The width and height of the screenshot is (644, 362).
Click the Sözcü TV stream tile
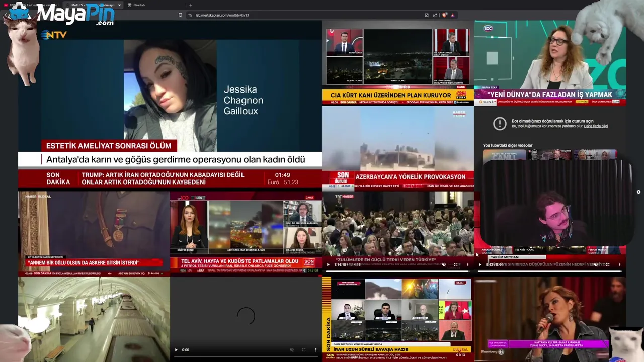pyautogui.click(x=550, y=63)
